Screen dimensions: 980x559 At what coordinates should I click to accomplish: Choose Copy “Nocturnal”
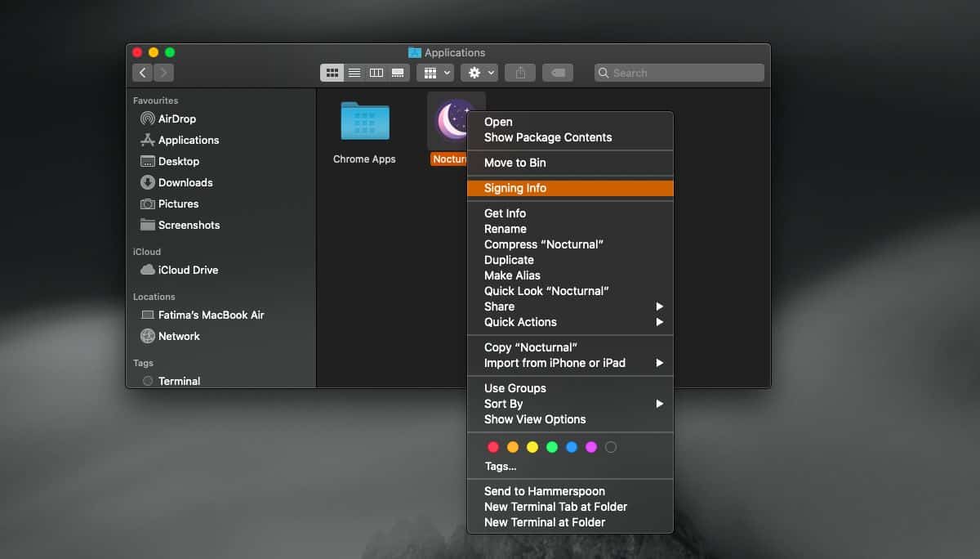click(x=570, y=347)
